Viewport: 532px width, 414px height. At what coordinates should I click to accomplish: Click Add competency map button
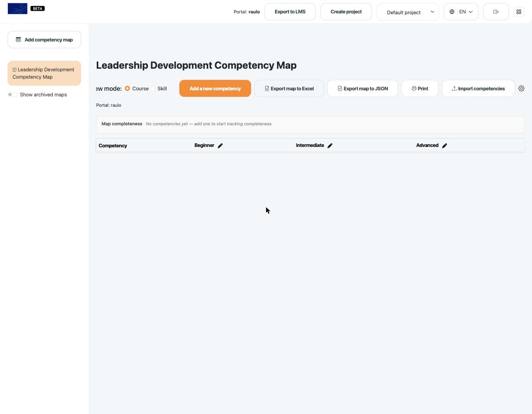coord(44,40)
